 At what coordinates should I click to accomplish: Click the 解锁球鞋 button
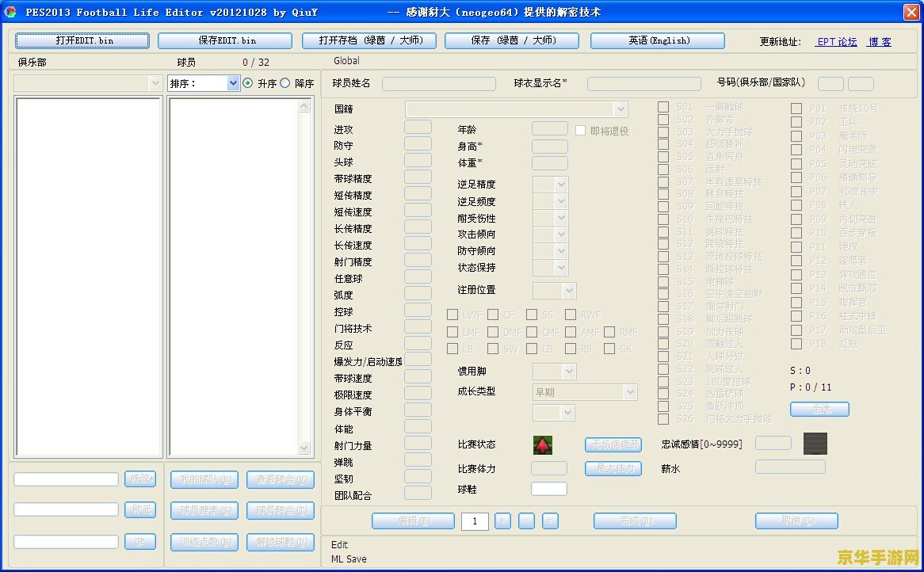point(281,542)
